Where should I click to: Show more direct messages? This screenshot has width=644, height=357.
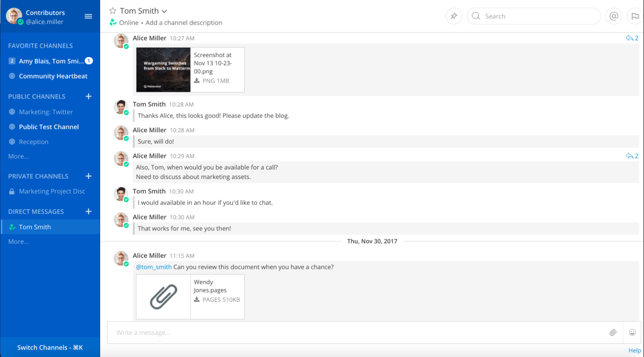pyautogui.click(x=18, y=241)
